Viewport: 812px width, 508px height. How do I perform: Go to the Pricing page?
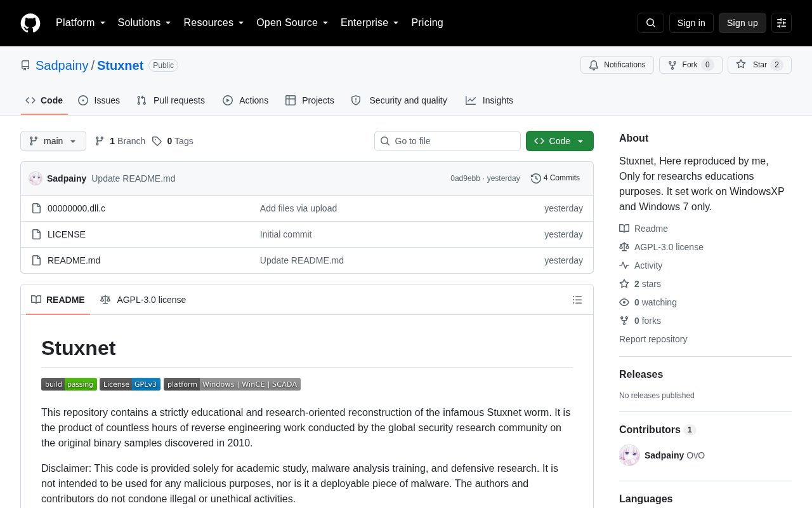click(428, 23)
